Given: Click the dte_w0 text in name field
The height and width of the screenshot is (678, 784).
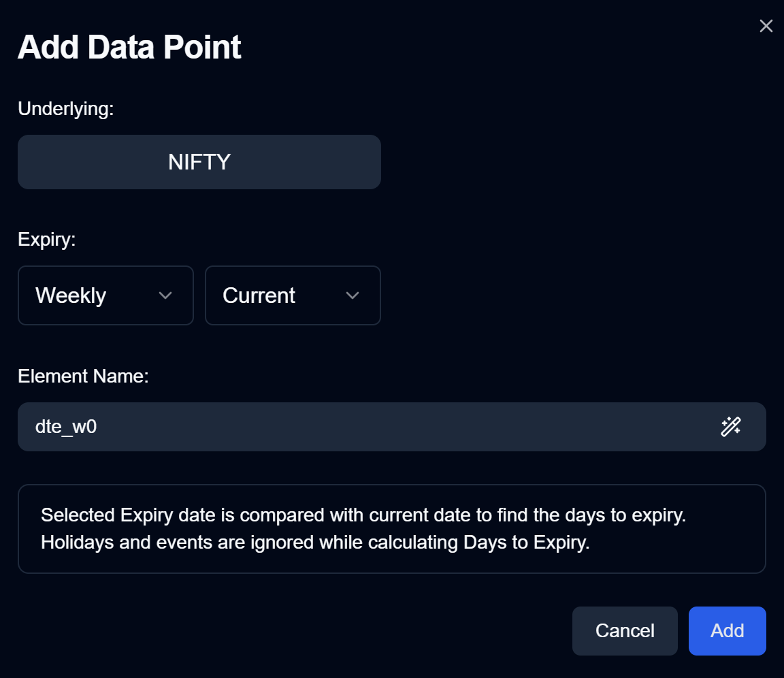Looking at the screenshot, I should click(x=66, y=427).
